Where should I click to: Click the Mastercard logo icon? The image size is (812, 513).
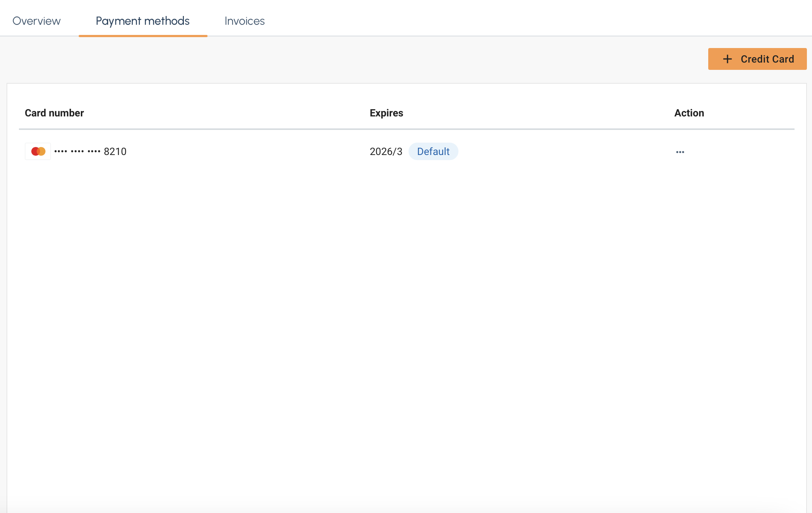click(38, 151)
